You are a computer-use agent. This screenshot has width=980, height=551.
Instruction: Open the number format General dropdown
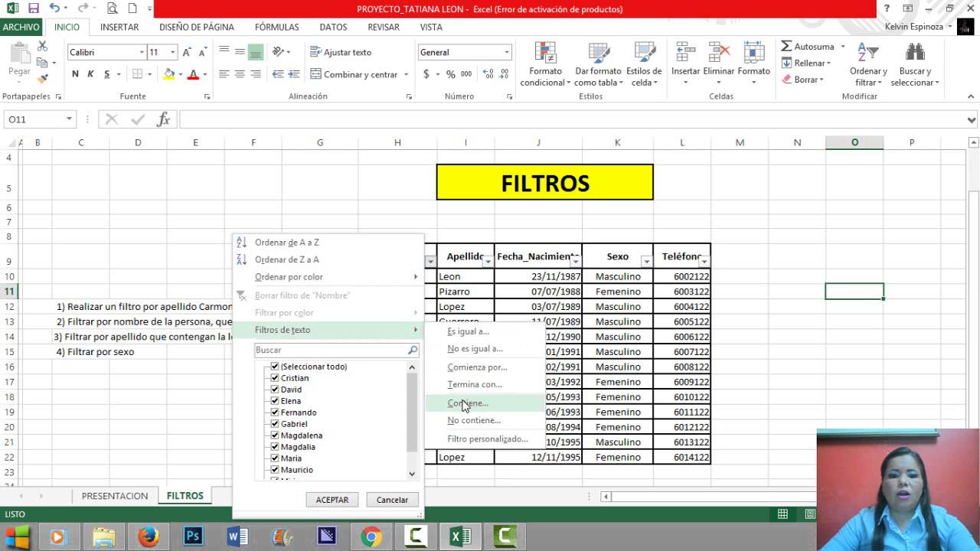pyautogui.click(x=506, y=52)
